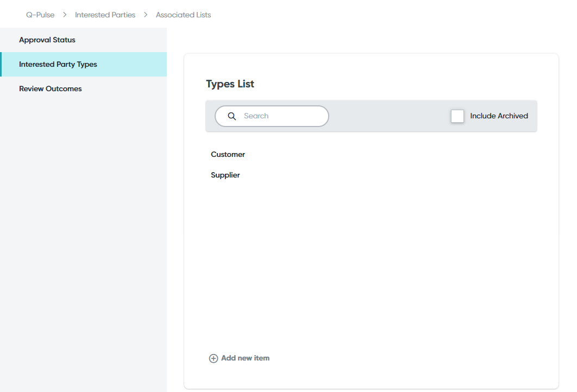Focus the Search input field
Image resolution: width=577 pixels, height=392 pixels.
click(x=272, y=116)
